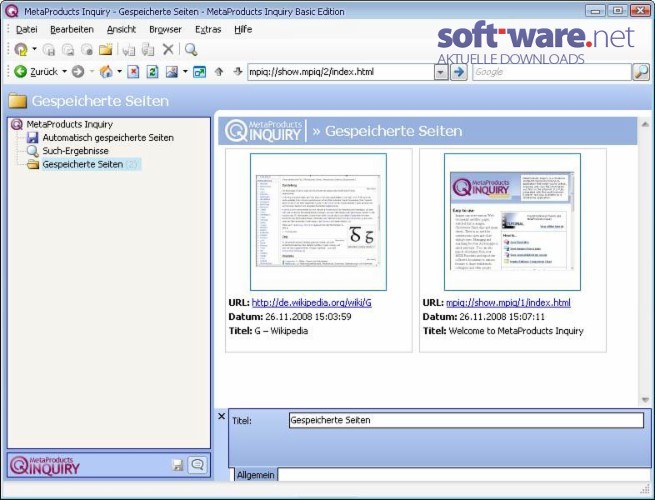655x500 pixels.
Task: Click the gray down arrow navigation icon
Action: click(238, 72)
